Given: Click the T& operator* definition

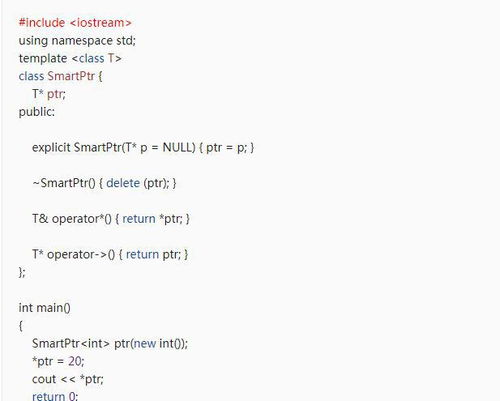Looking at the screenshot, I should [x=111, y=219].
